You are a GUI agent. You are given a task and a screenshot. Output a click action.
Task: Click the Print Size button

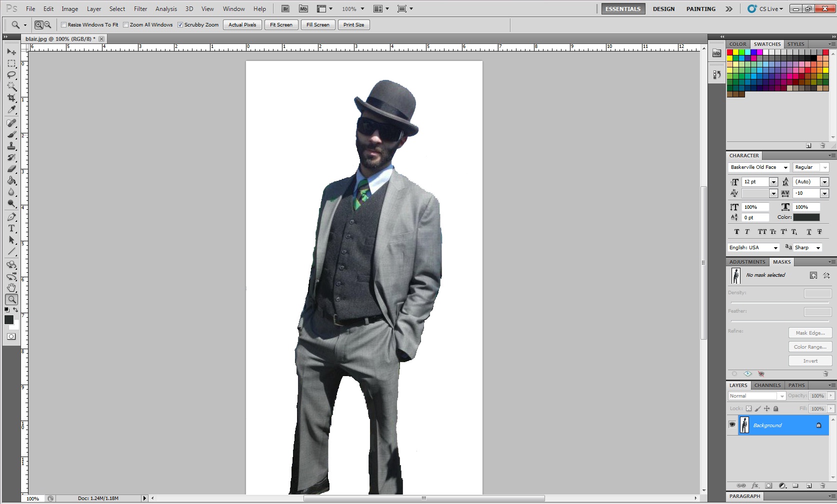point(353,24)
